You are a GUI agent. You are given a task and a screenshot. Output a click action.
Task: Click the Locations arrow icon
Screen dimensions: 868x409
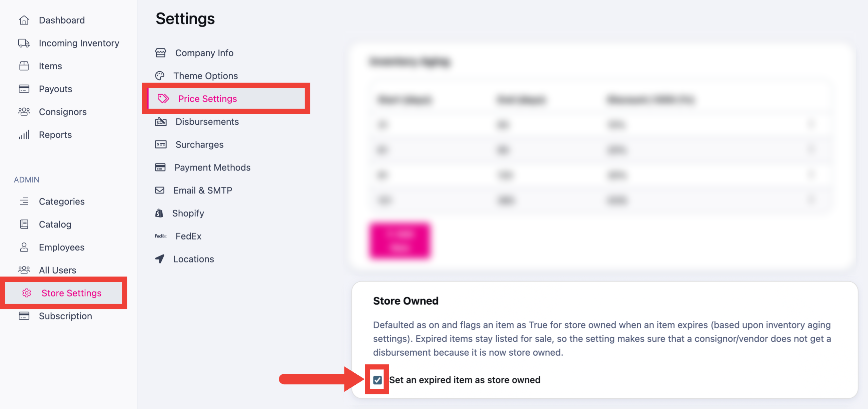coord(160,259)
